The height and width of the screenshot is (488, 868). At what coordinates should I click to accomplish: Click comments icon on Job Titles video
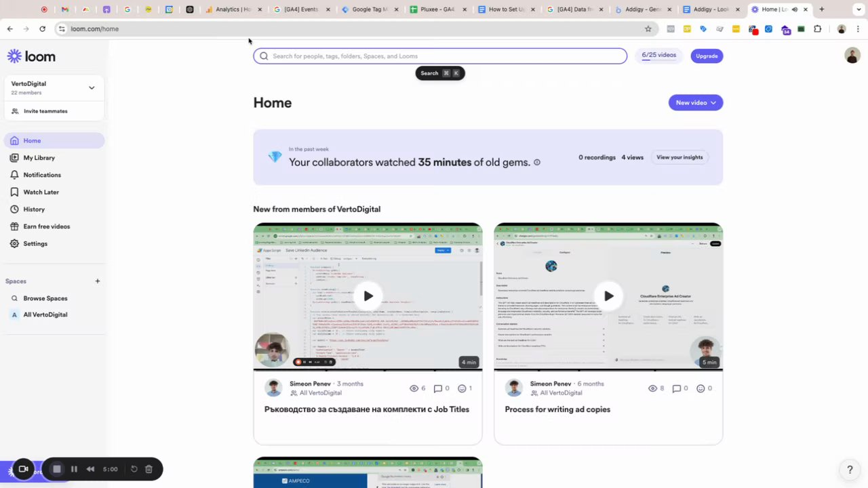point(438,388)
